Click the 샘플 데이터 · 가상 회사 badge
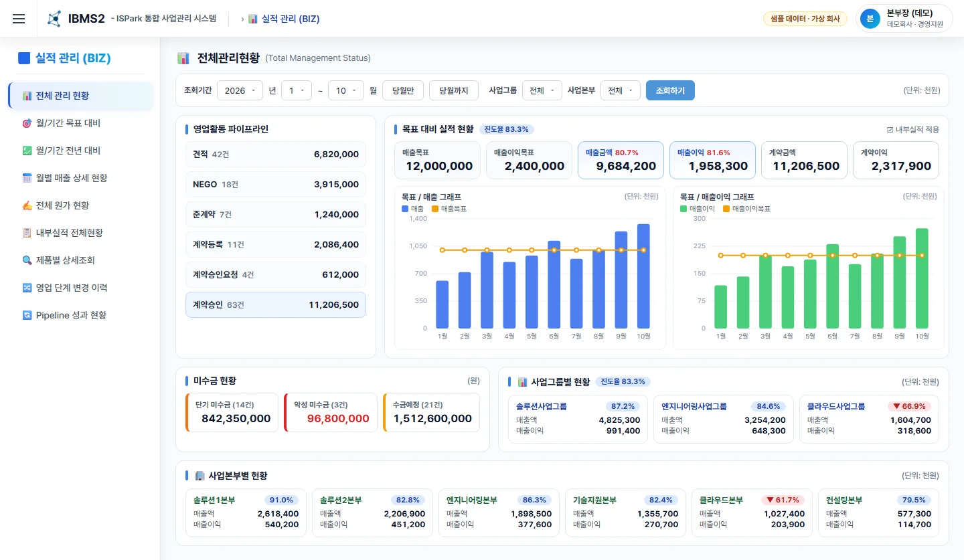 coord(805,19)
